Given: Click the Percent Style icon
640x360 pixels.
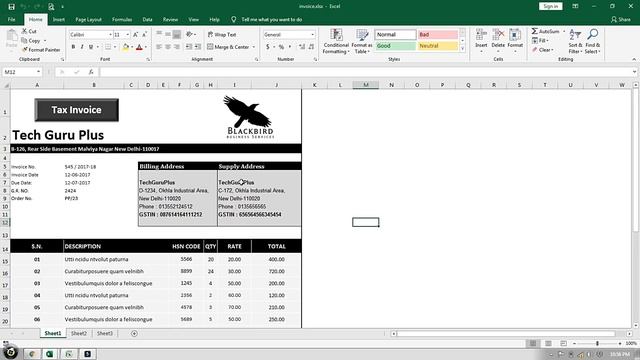Looking at the screenshot, I should [281, 47].
